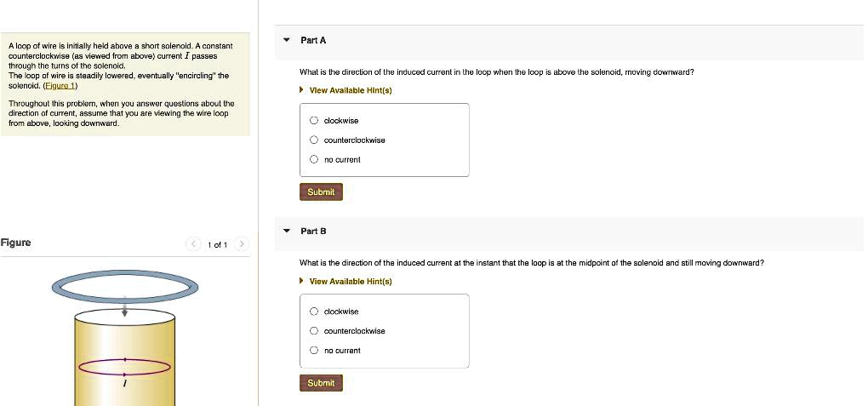The width and height of the screenshot is (868, 406).
Task: Submit the Part A answer
Action: 321,192
